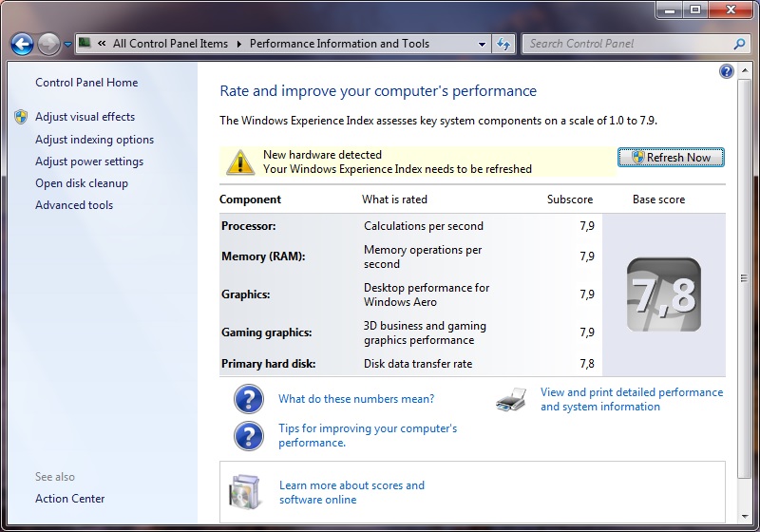Click the question icon beside What do these numbers mean
Viewport: 760px width, 532px height.
point(249,399)
